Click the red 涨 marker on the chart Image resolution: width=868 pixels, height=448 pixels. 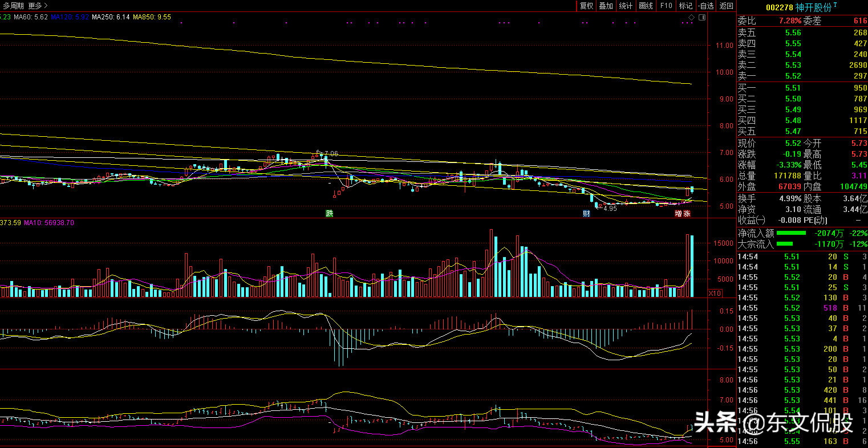click(687, 213)
